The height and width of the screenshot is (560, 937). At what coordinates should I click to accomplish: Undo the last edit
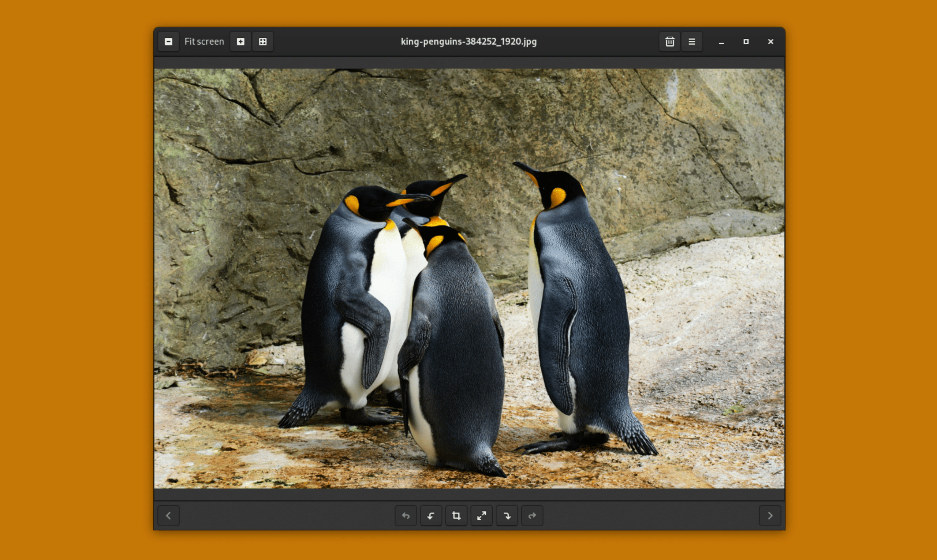[406, 515]
